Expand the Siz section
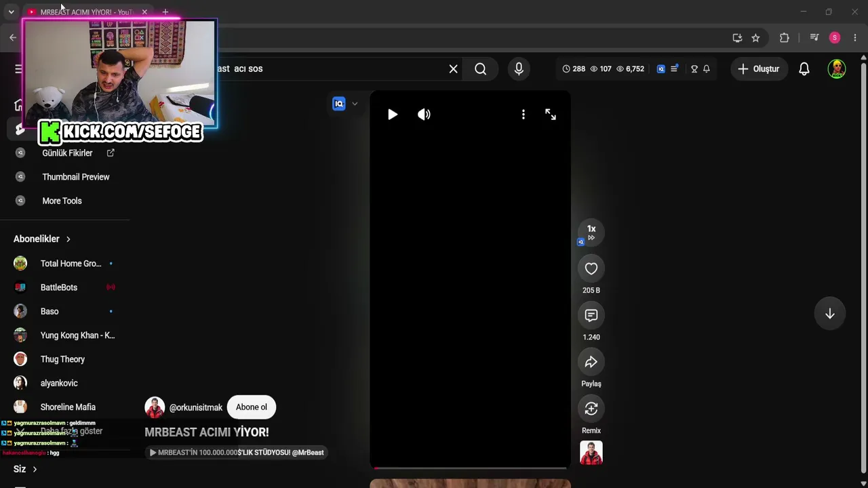 click(x=25, y=469)
